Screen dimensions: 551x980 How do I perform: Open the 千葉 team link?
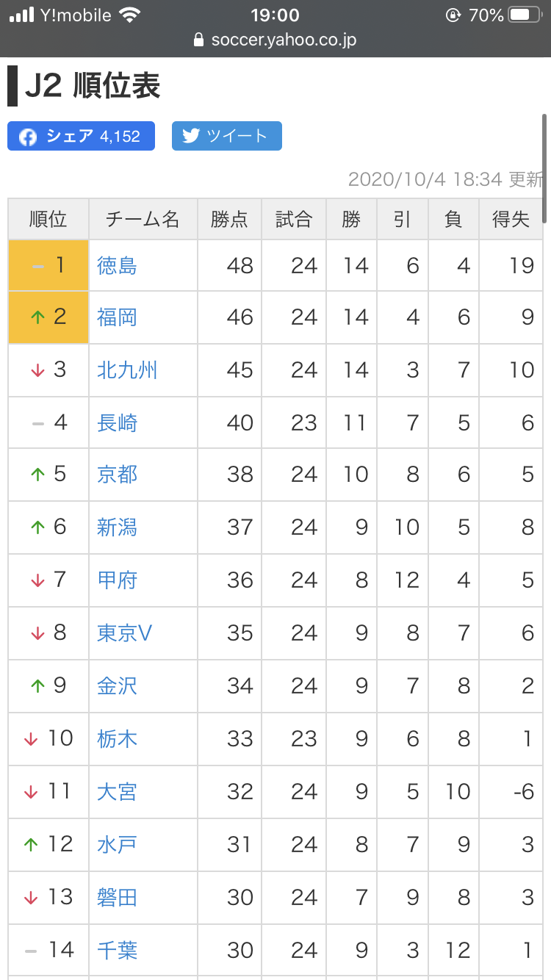[x=118, y=951]
